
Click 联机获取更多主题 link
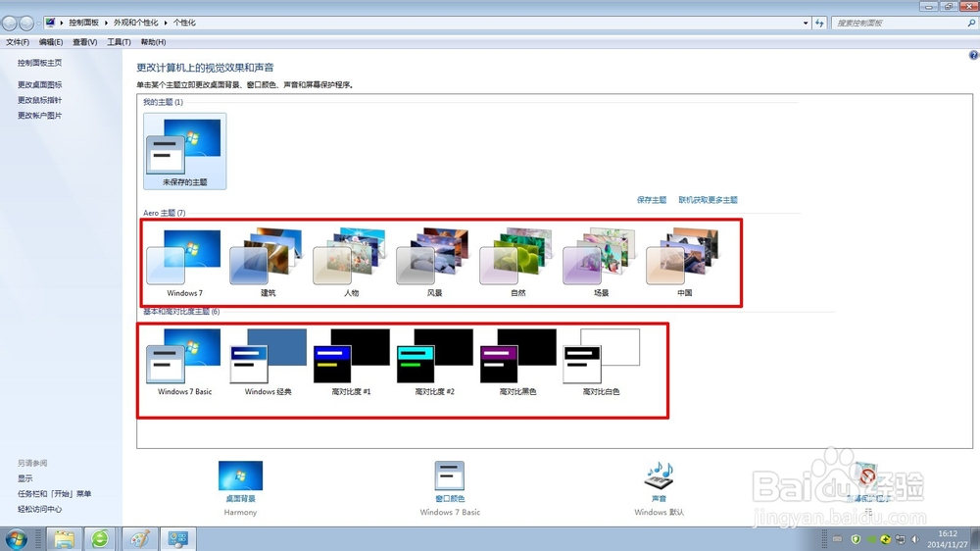tap(708, 200)
